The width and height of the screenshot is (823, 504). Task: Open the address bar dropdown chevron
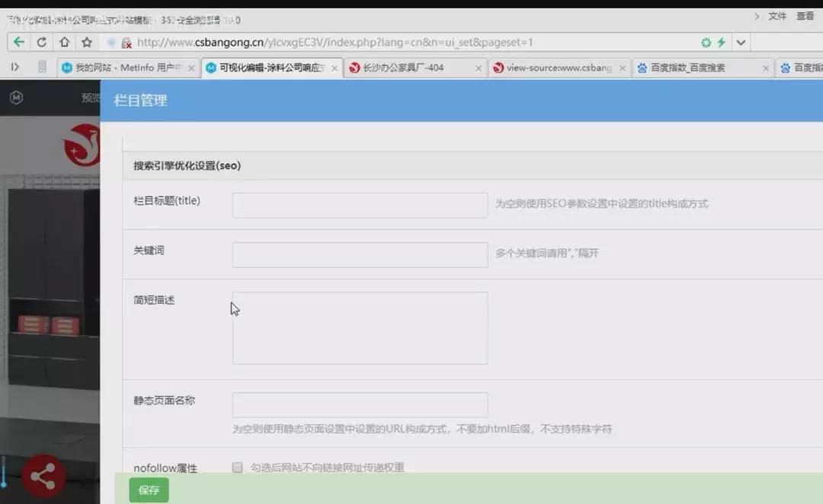tap(741, 42)
